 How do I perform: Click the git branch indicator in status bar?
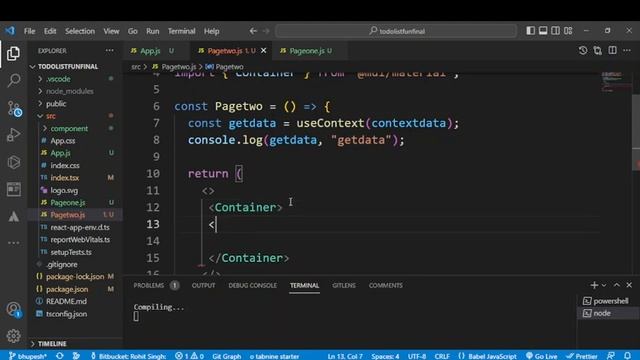(28, 356)
